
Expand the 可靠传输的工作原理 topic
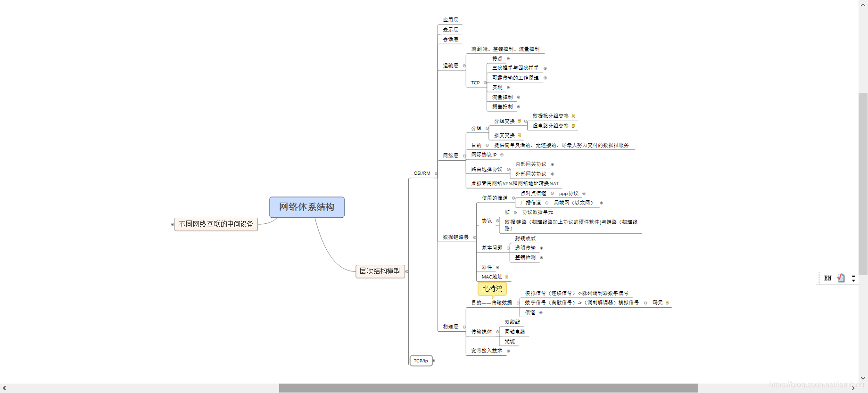point(545,78)
